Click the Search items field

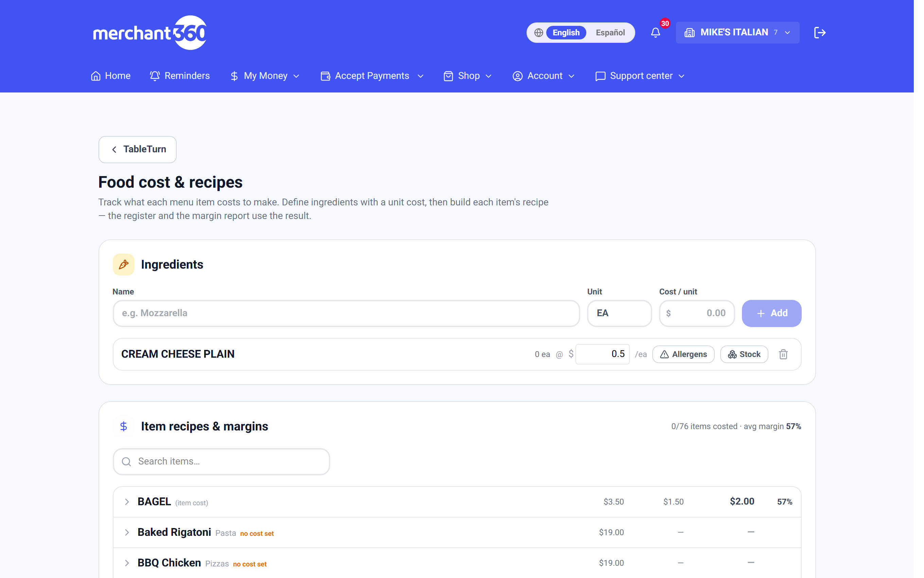pyautogui.click(x=221, y=461)
